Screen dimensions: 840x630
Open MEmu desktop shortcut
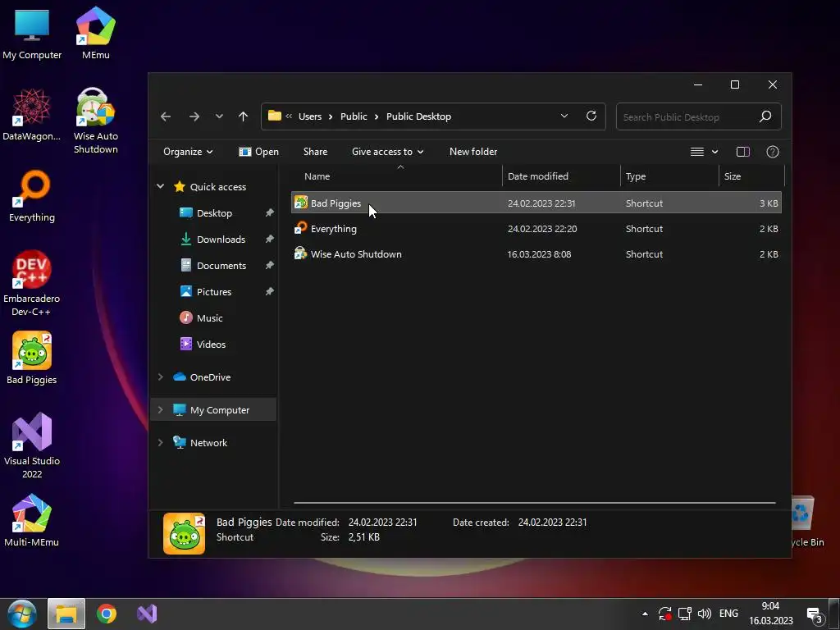click(95, 34)
